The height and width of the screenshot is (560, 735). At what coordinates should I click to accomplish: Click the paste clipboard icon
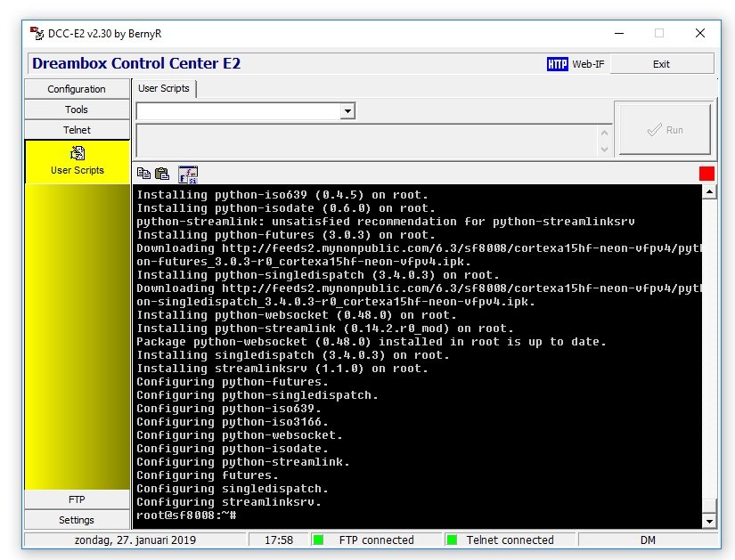[161, 174]
